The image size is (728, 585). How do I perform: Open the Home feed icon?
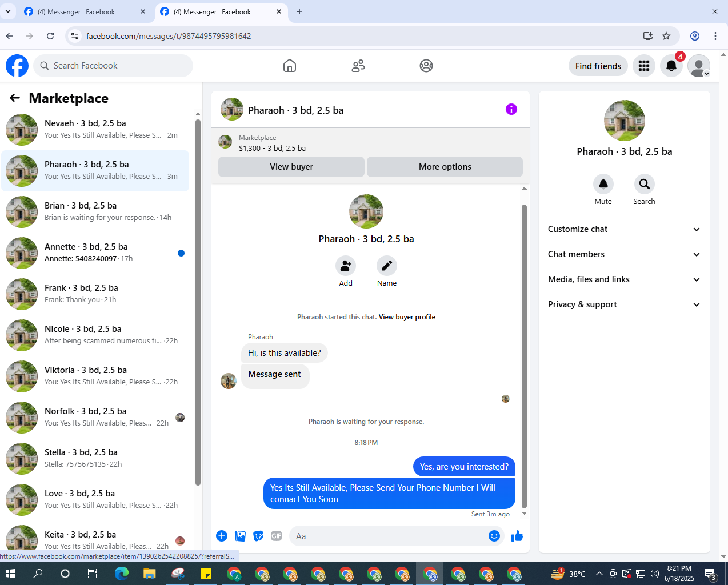point(290,66)
